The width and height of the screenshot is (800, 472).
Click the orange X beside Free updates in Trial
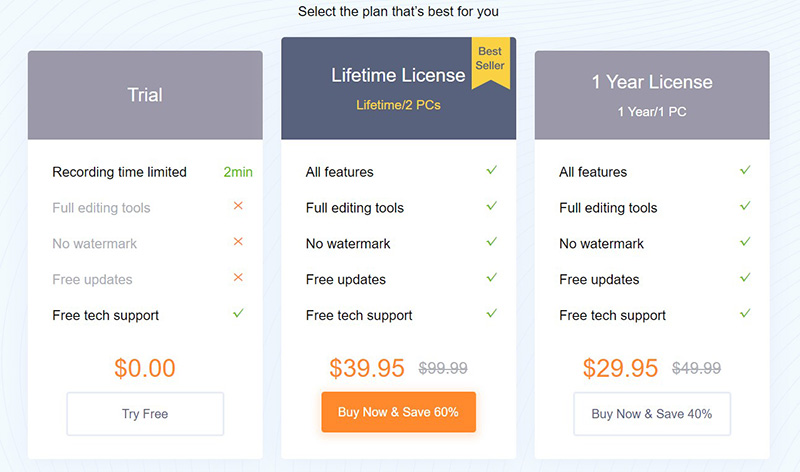(x=238, y=277)
